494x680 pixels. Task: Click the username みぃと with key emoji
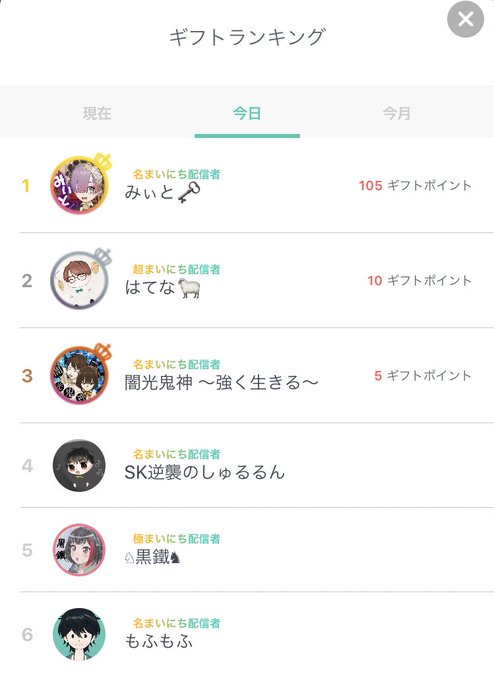(163, 192)
